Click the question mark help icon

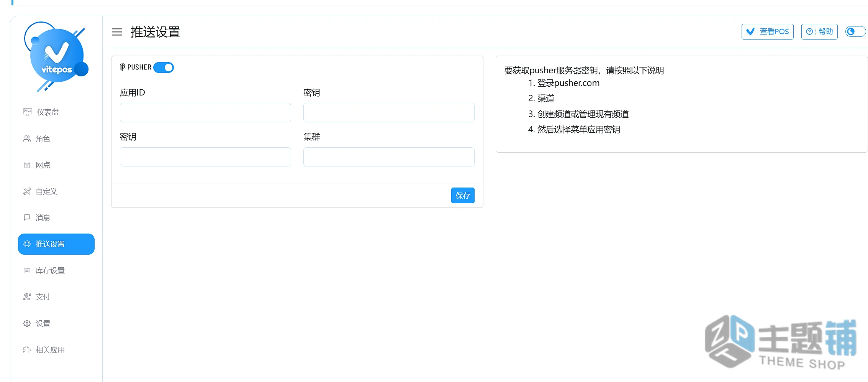point(809,32)
